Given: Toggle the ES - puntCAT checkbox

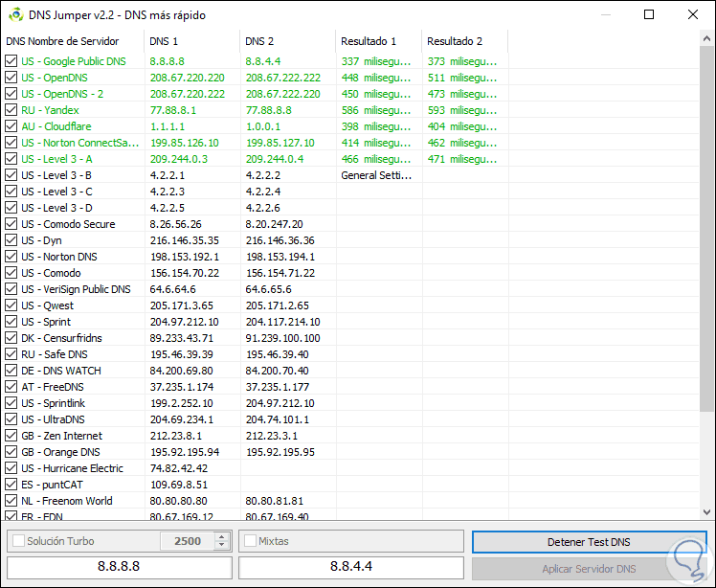Looking at the screenshot, I should tap(11, 485).
